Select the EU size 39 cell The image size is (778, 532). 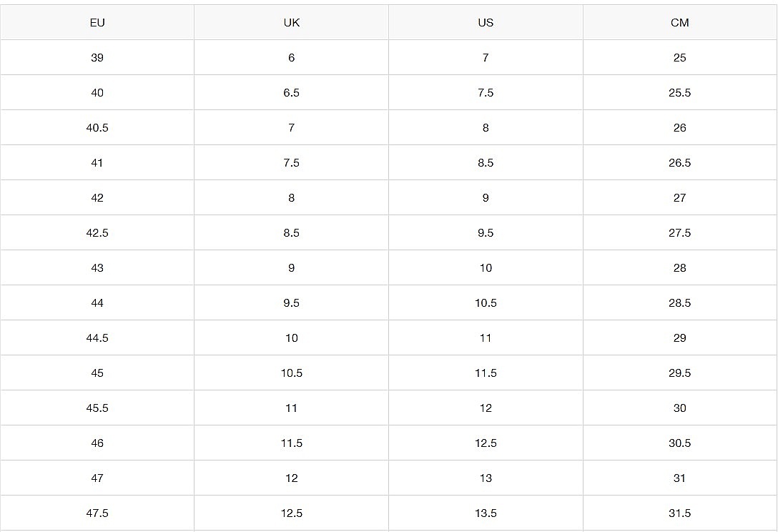click(97, 58)
